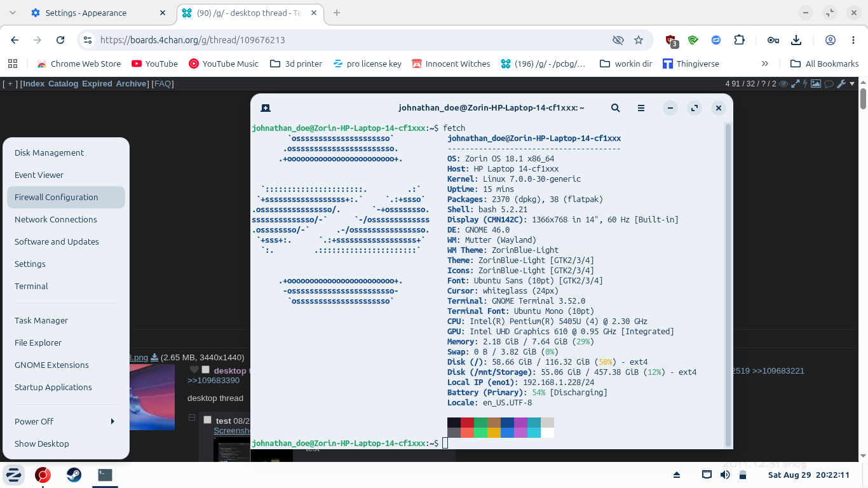Open the FAQ link in board header

(x=163, y=84)
